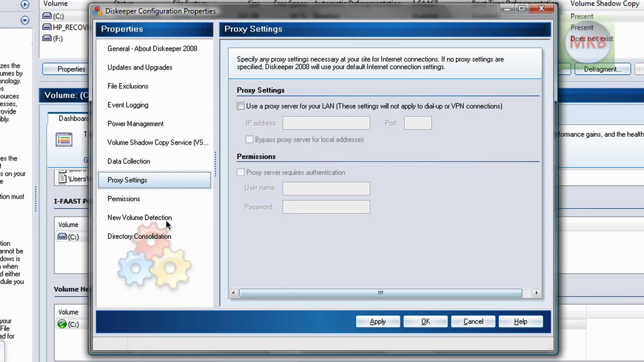Collapse the sidebar section with the down-arrow button

[25, 20]
